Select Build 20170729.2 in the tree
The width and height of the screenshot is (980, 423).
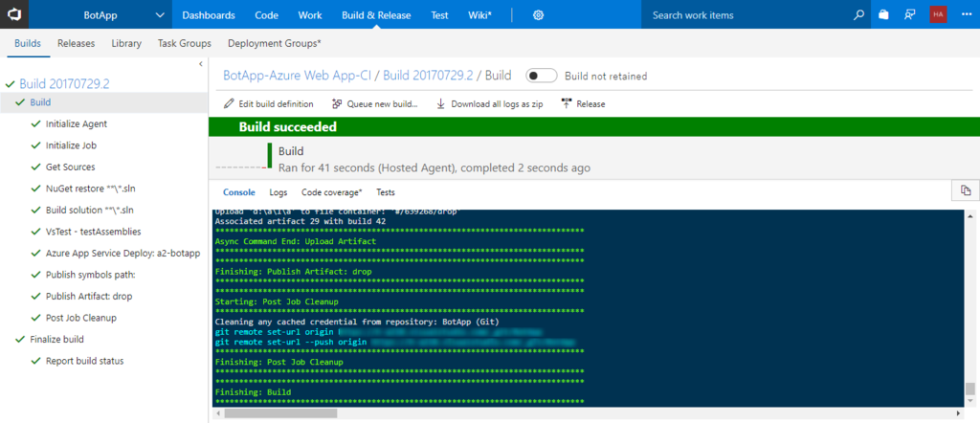pos(64,83)
